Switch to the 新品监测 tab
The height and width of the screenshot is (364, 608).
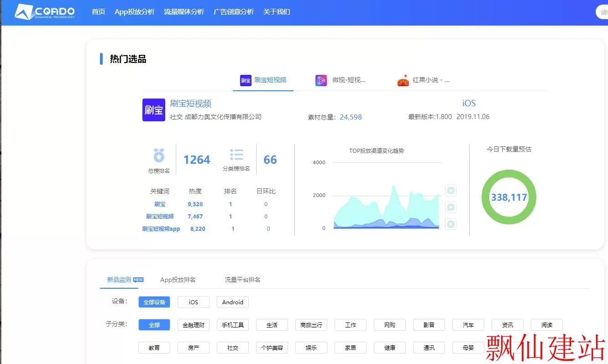coord(119,280)
